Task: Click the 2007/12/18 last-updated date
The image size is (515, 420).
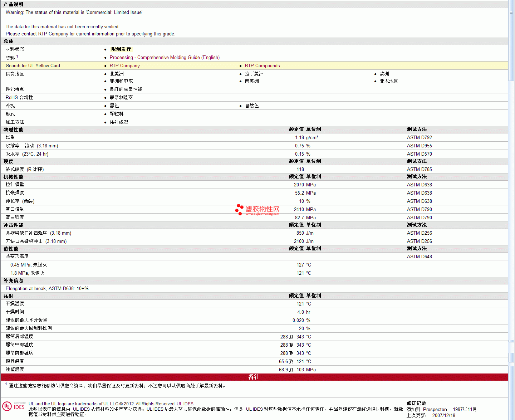Action: point(443,416)
